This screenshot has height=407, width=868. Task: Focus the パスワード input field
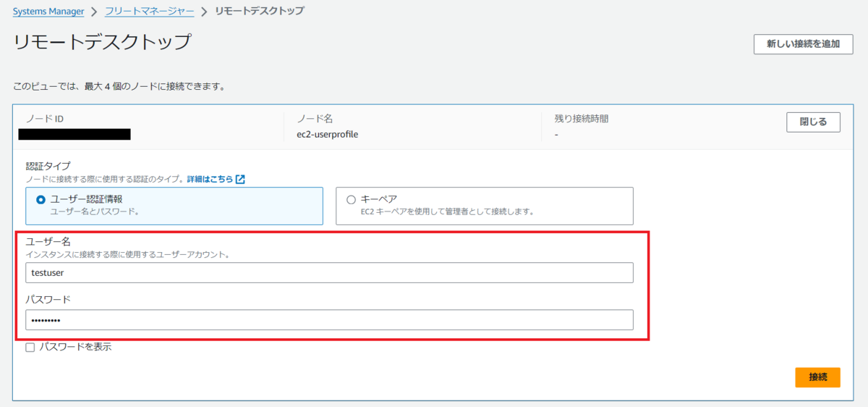click(x=329, y=320)
